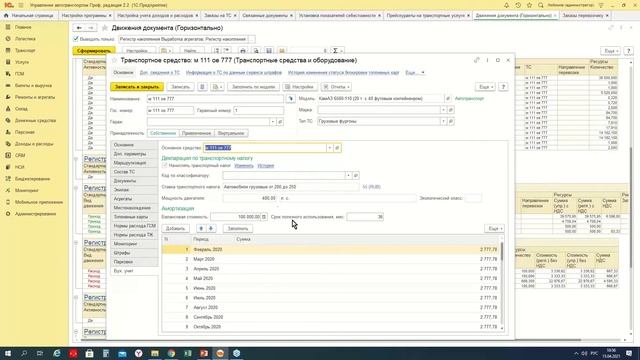Open Yandex browser from the taskbar
The image size is (640, 360).
click(138, 353)
